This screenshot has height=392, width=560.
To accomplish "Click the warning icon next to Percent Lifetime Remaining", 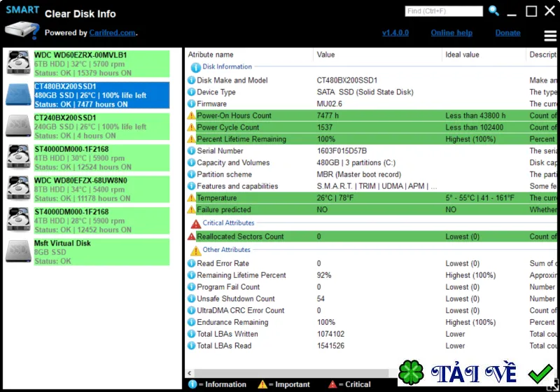I will point(191,139).
